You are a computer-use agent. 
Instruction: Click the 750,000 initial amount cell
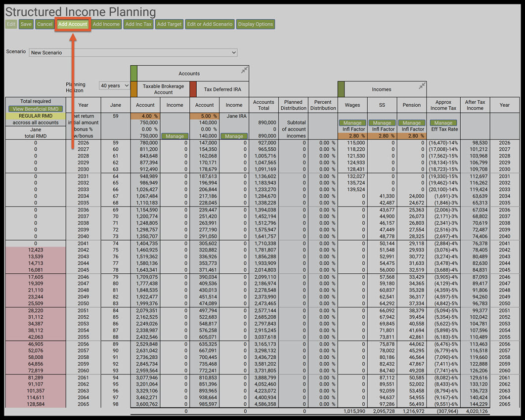coord(149,123)
